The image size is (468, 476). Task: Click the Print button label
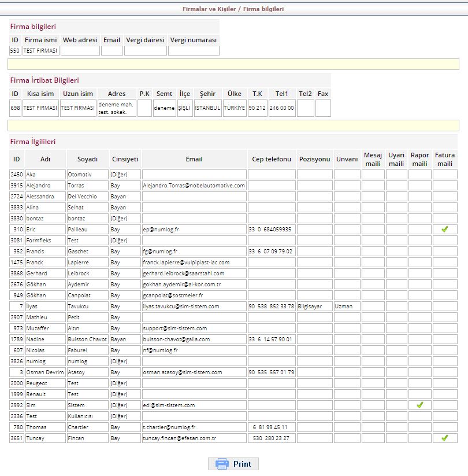(x=242, y=464)
